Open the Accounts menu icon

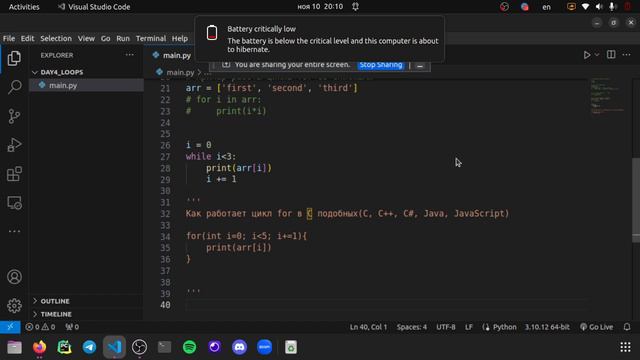click(14, 277)
